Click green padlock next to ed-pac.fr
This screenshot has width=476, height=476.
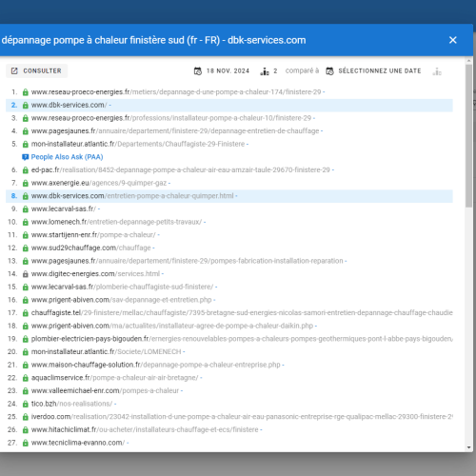(26, 170)
